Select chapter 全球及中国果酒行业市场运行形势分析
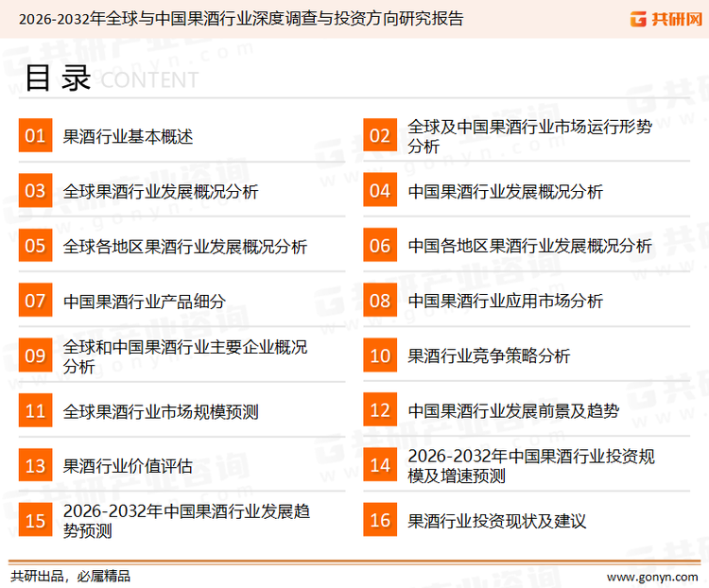This screenshot has height=588, width=709. (530, 136)
